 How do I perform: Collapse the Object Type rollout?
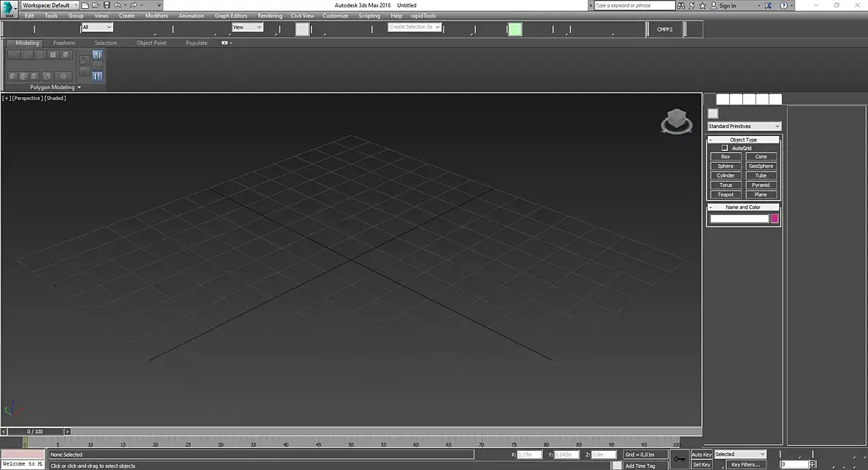coord(744,140)
